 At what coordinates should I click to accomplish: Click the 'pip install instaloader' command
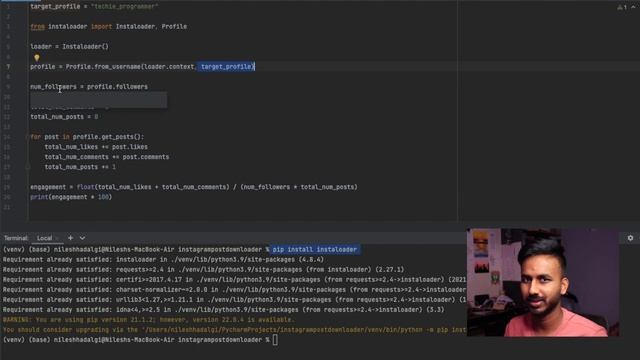coord(315,249)
